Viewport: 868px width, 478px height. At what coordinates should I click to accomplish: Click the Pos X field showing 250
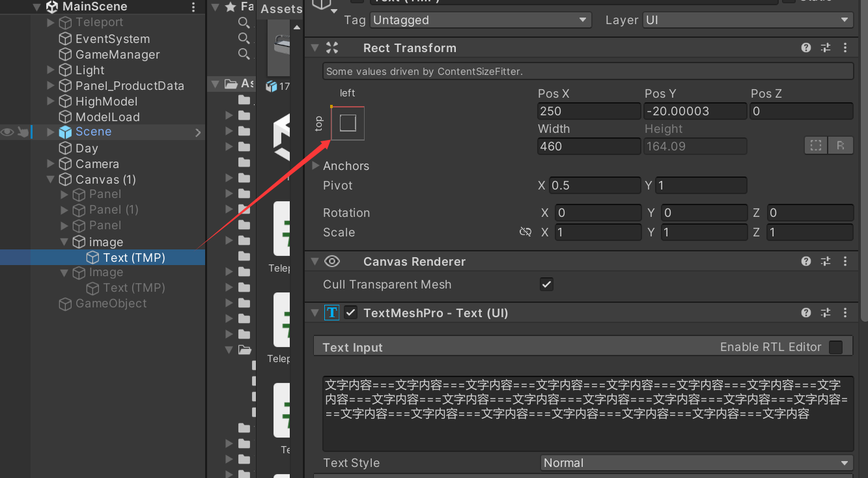(x=589, y=111)
